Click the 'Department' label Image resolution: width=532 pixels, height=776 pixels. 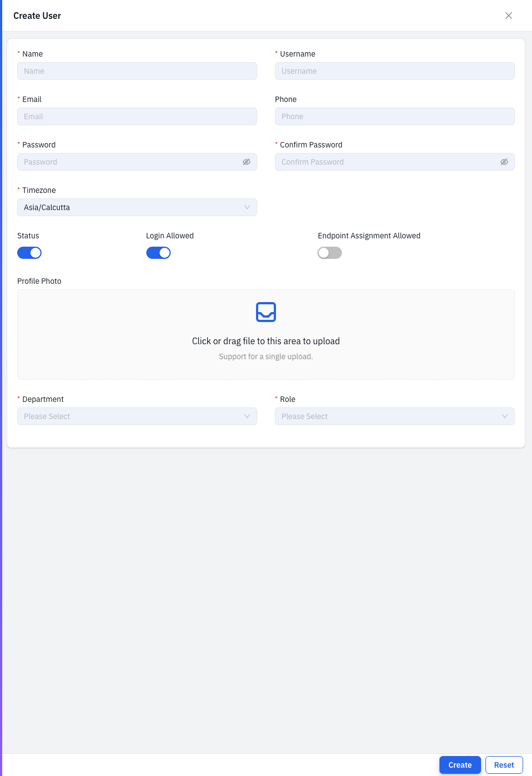pyautogui.click(x=43, y=399)
